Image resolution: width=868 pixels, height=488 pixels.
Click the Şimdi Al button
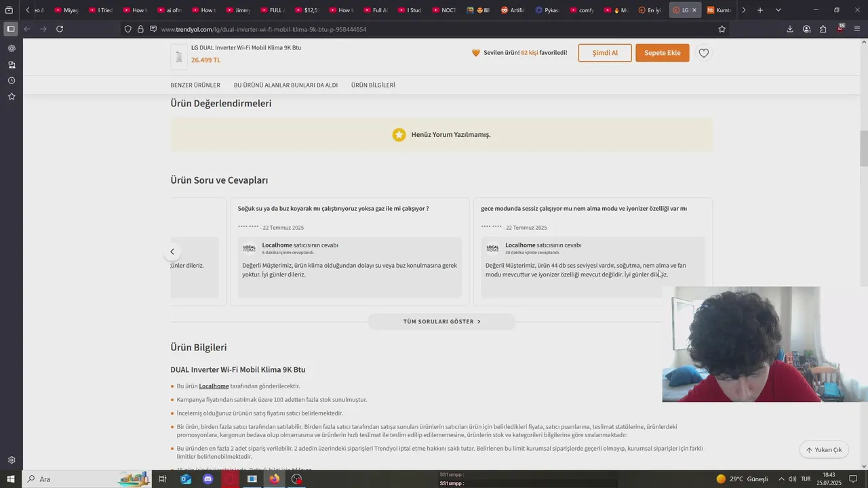point(605,53)
